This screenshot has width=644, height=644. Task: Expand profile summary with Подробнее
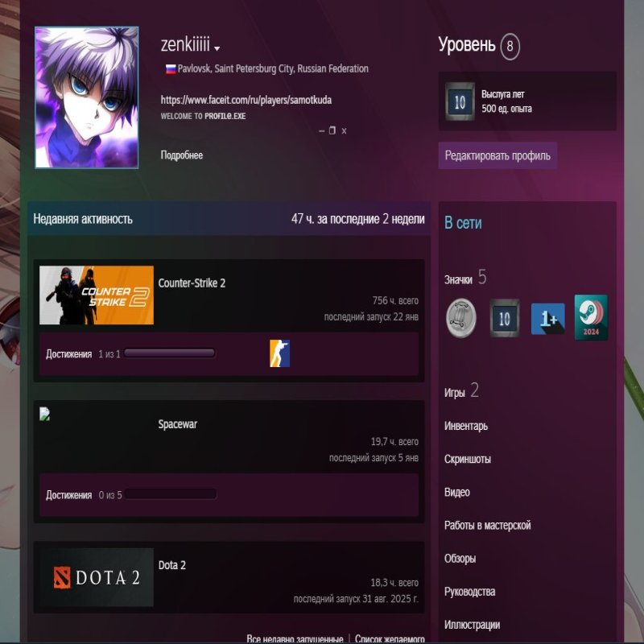pyautogui.click(x=181, y=155)
